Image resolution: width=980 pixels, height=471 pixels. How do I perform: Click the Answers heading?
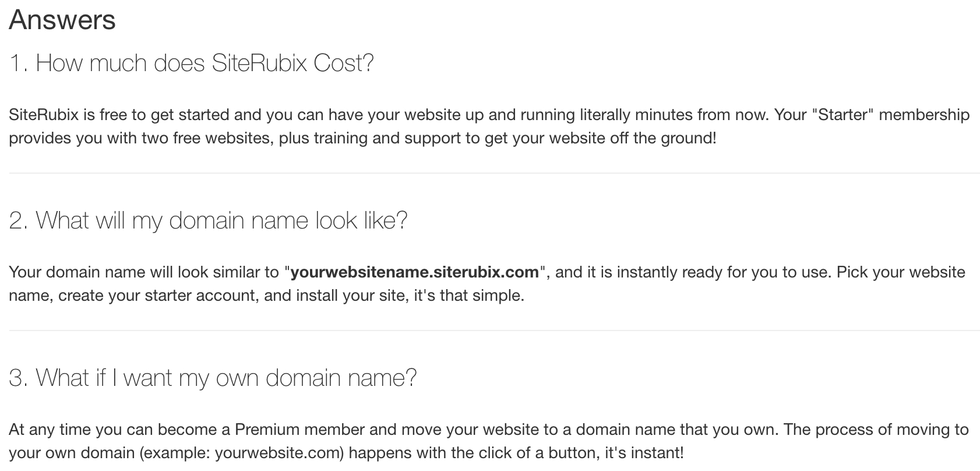pyautogui.click(x=62, y=20)
